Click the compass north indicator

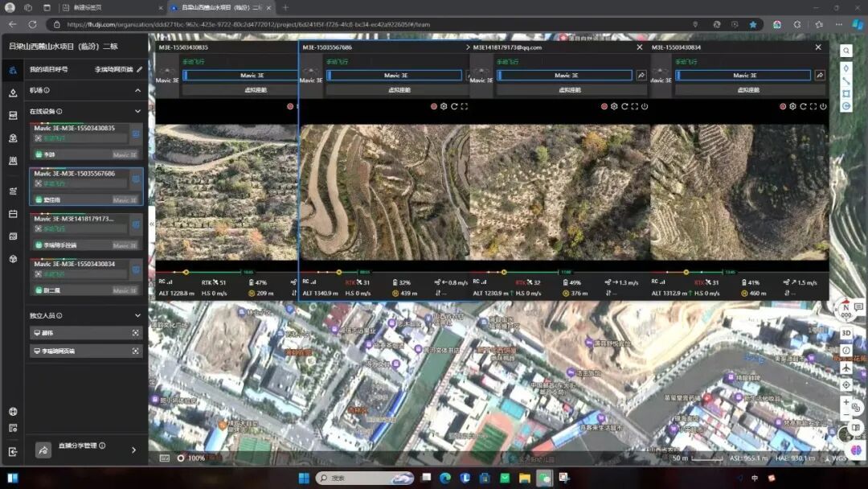[x=845, y=307]
